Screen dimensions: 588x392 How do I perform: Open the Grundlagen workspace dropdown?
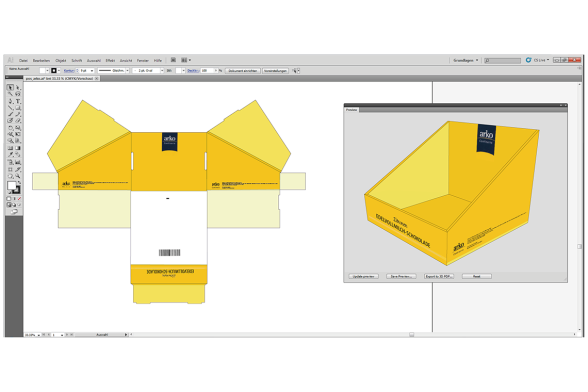click(465, 60)
